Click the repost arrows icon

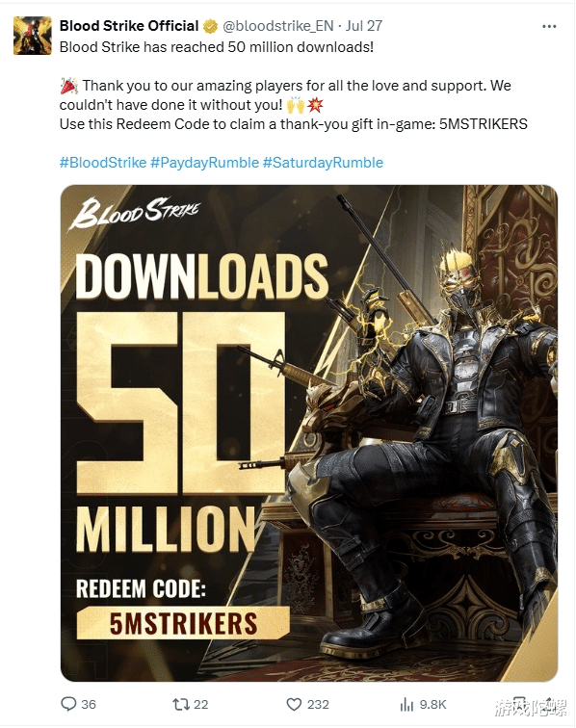click(x=181, y=704)
